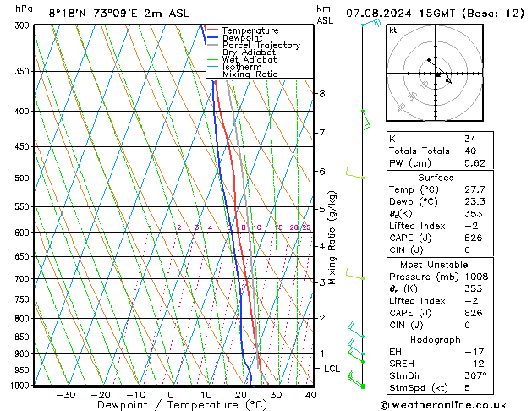This screenshot has width=532, height=411.
Task: Click the mixing ratio label '1' at 600 hPa
Action: 151,227
